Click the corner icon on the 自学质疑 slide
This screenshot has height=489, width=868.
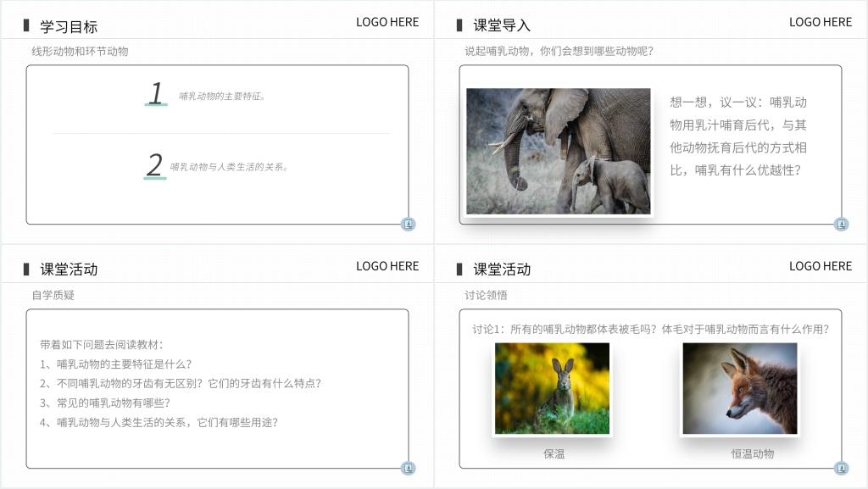coord(408,469)
